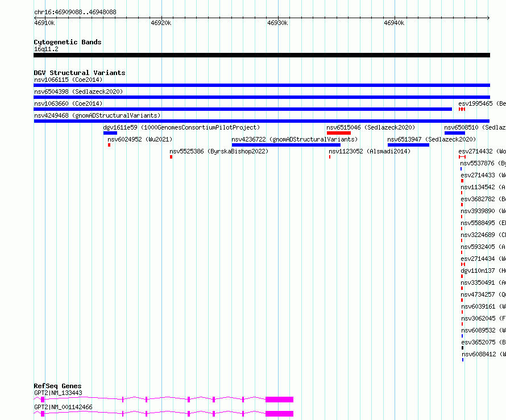
Task: Click the 46910k ruler label
Action: [44, 23]
